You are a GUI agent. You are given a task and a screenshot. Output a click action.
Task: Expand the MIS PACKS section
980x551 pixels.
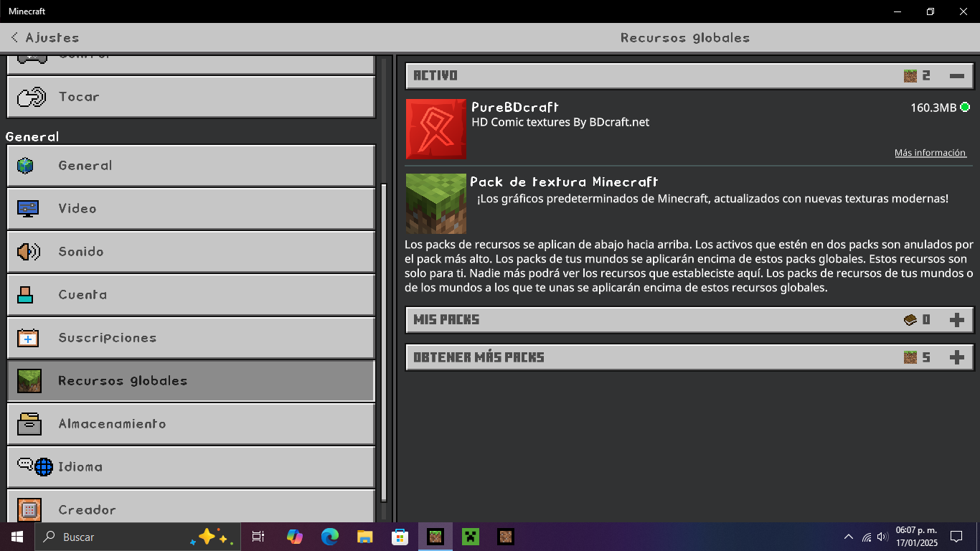tap(956, 320)
